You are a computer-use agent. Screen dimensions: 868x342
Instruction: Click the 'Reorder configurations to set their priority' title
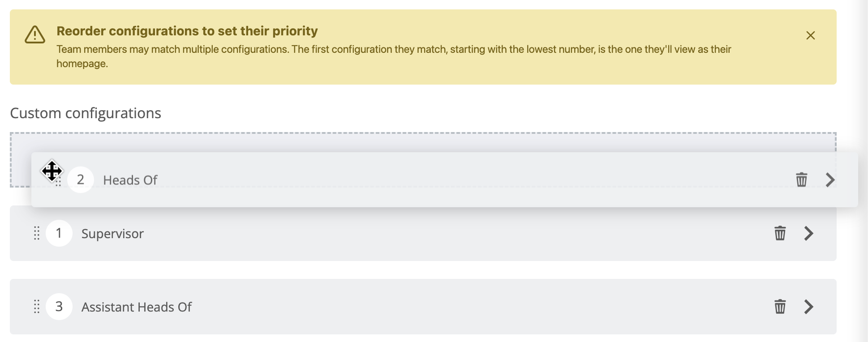pyautogui.click(x=187, y=31)
